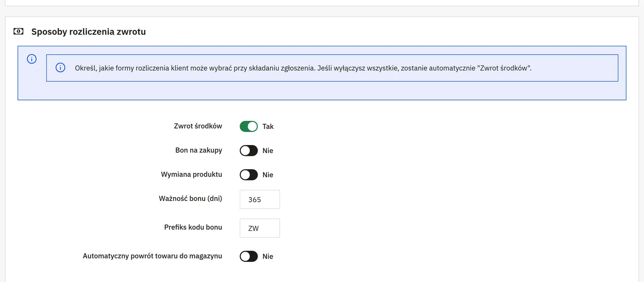The height and width of the screenshot is (282, 644).
Task: Click the Prefiks kodu bonu label
Action: tap(193, 227)
